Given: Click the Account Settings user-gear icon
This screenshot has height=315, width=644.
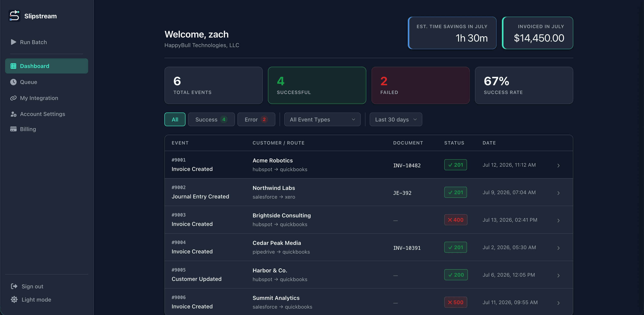Looking at the screenshot, I should pyautogui.click(x=13, y=114).
